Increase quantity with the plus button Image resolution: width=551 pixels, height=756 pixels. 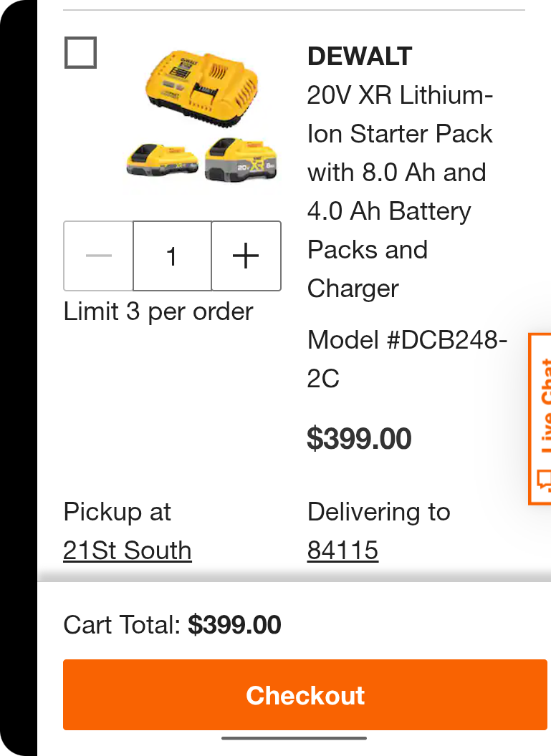(x=246, y=256)
